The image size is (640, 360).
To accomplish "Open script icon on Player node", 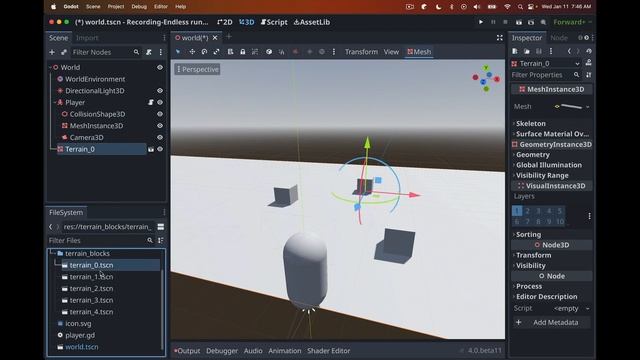I will pos(151,102).
